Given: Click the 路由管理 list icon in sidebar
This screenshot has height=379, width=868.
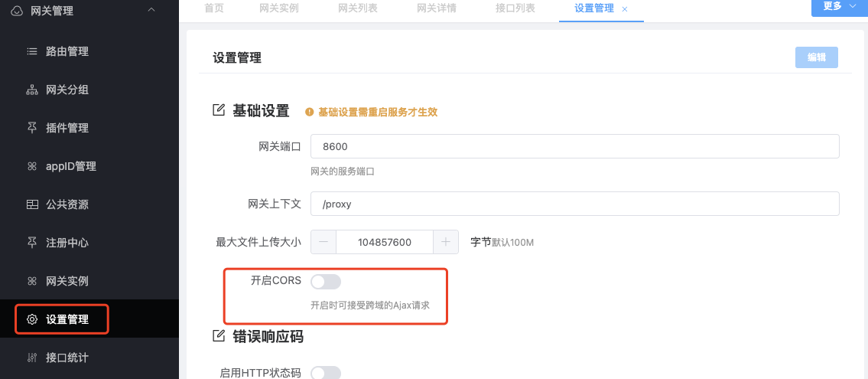Looking at the screenshot, I should 32,51.
